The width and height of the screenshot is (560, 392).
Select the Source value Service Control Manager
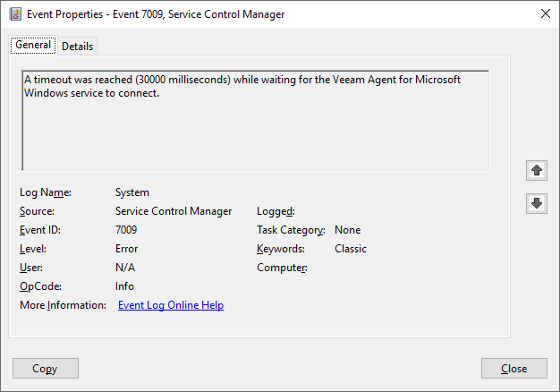coord(174,211)
